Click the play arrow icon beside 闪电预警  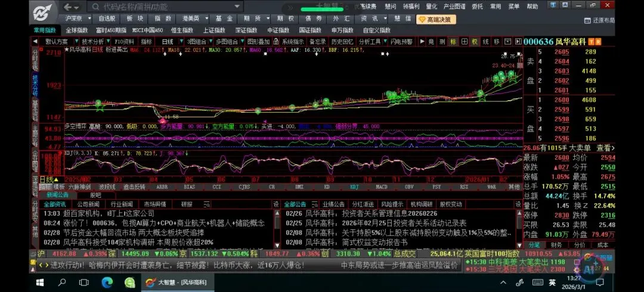pos(422,42)
